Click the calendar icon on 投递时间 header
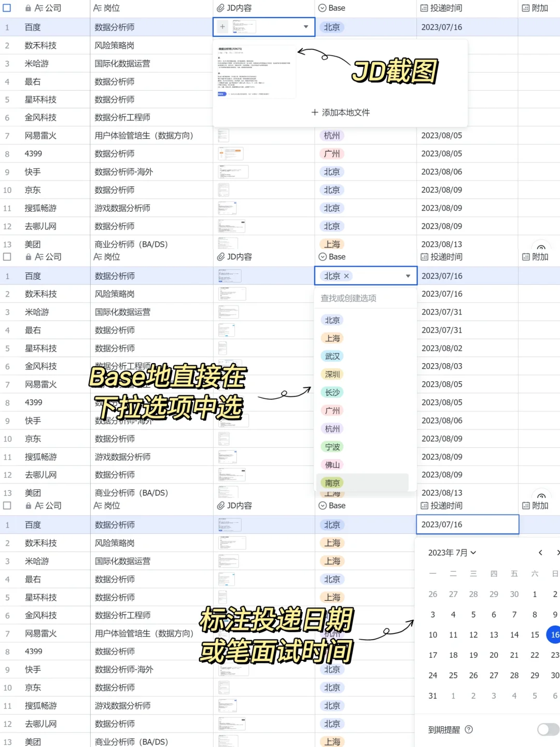Screen dimensions: 560x747 coord(424,8)
